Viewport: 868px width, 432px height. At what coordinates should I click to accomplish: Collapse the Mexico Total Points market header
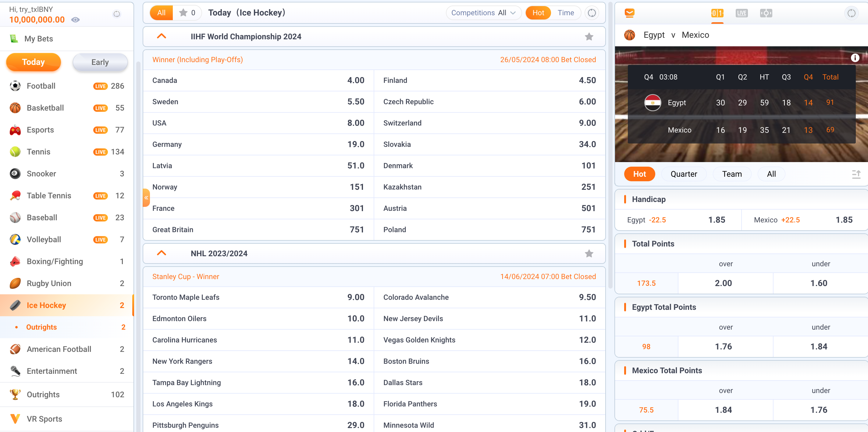(741, 370)
